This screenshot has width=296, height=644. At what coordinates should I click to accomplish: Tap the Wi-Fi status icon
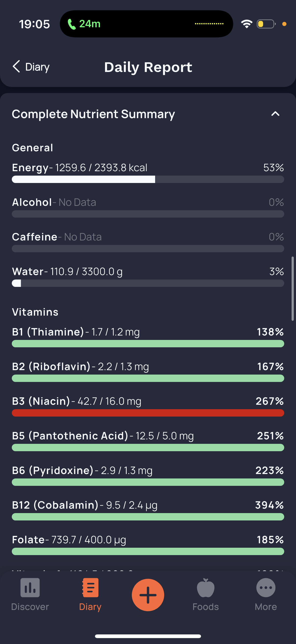pyautogui.click(x=246, y=24)
